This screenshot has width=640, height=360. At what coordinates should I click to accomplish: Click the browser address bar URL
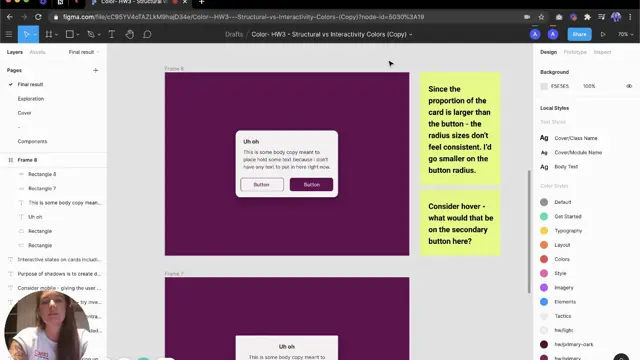click(243, 17)
